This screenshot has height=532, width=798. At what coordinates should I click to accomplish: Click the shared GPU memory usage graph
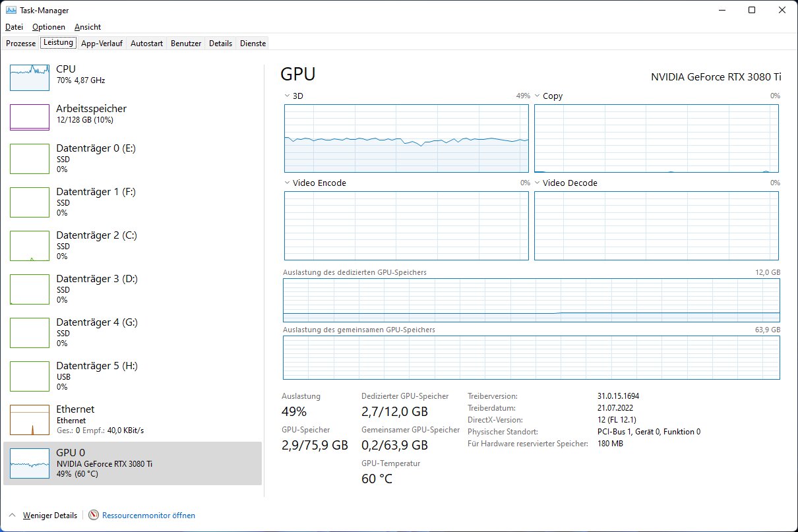coord(532,357)
